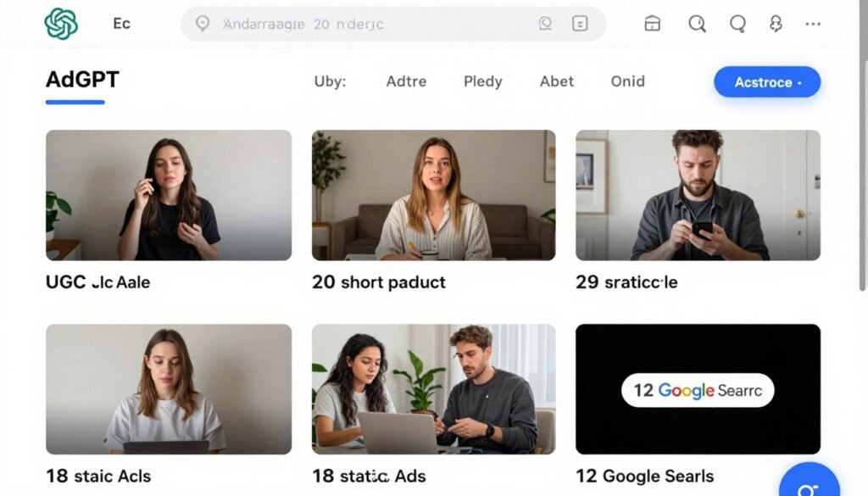Click the circular icon inside search bar
Screen dimensions: 868x496
(x=545, y=23)
